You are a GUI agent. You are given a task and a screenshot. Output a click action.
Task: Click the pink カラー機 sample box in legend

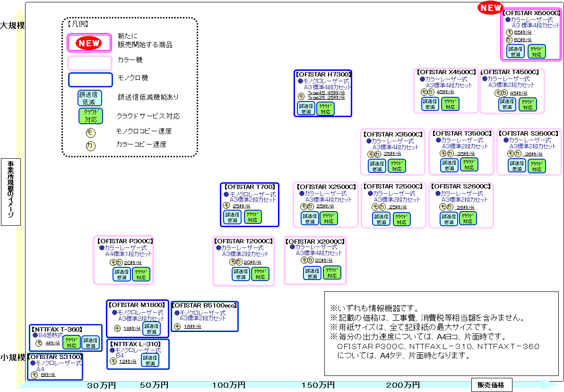coord(90,63)
